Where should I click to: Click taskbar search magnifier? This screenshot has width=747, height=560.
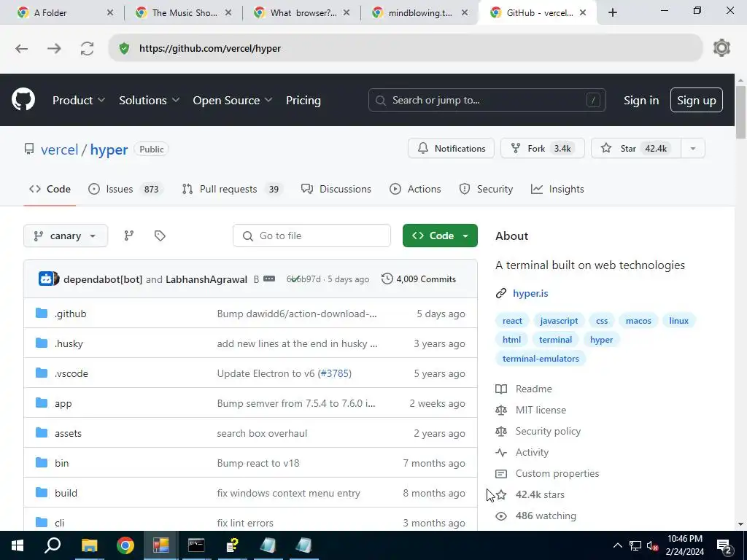[53, 545]
